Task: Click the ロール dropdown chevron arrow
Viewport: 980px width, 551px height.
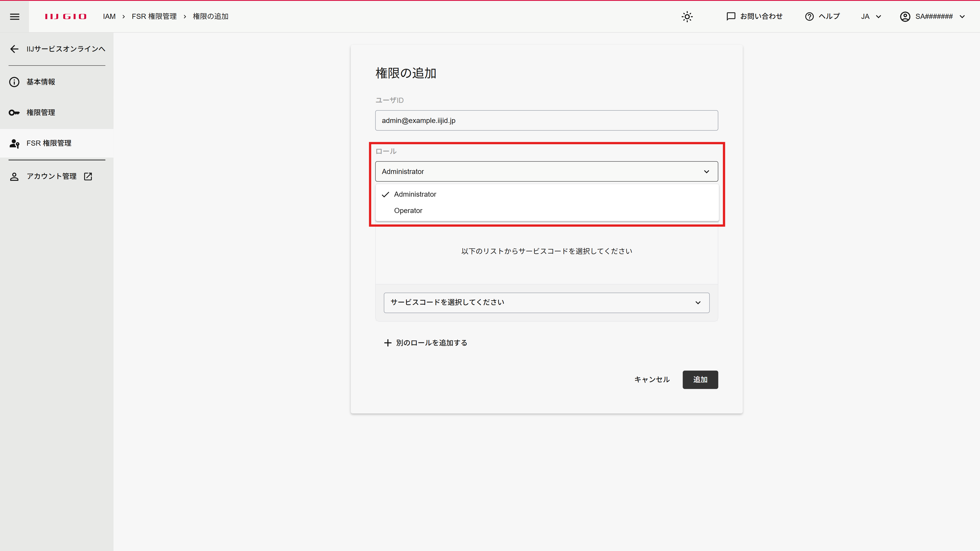Action: click(706, 171)
